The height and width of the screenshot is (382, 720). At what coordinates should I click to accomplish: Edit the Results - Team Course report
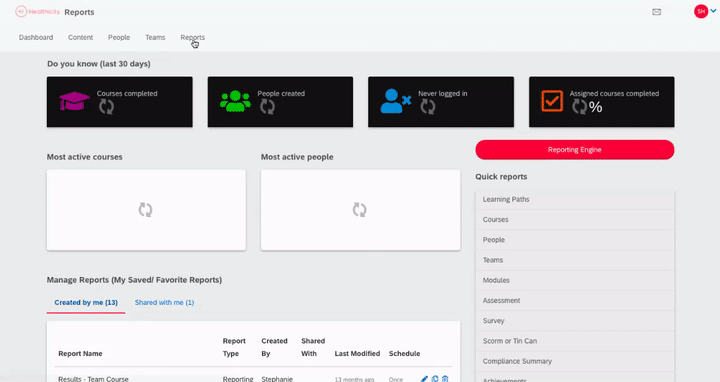click(x=424, y=379)
